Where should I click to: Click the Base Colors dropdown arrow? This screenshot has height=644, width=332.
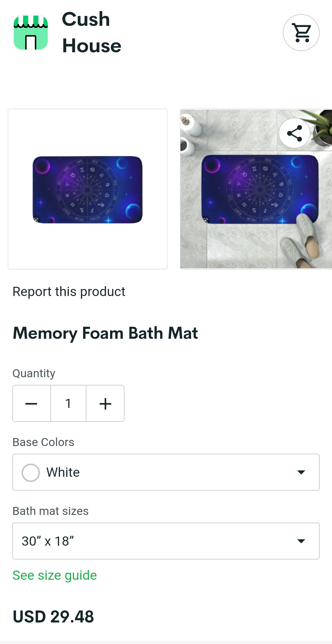[301, 472]
